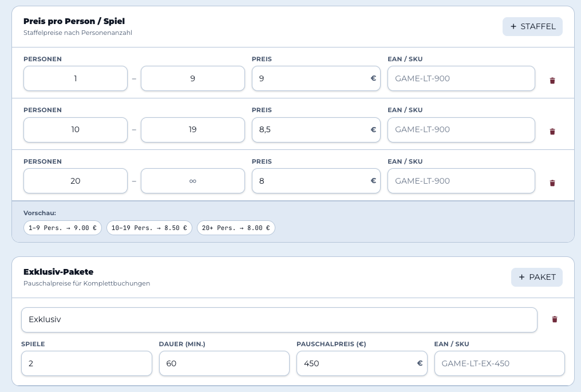Click EAN/SKU field in the 1–9 tier
This screenshot has width=581, height=392.
(461, 78)
